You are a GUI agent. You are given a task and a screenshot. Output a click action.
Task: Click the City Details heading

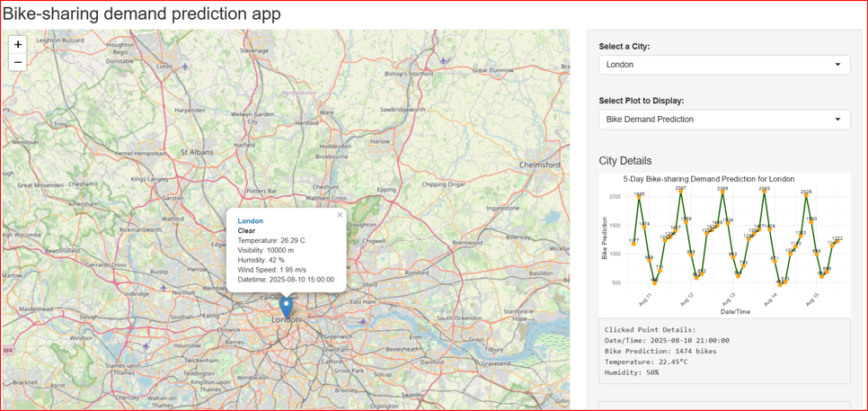coord(625,161)
